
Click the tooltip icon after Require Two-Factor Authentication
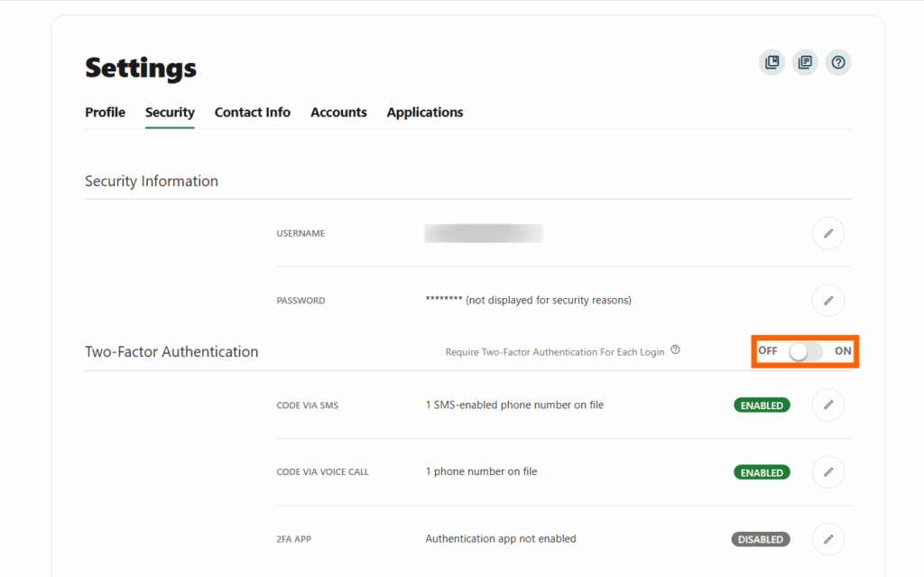point(676,351)
